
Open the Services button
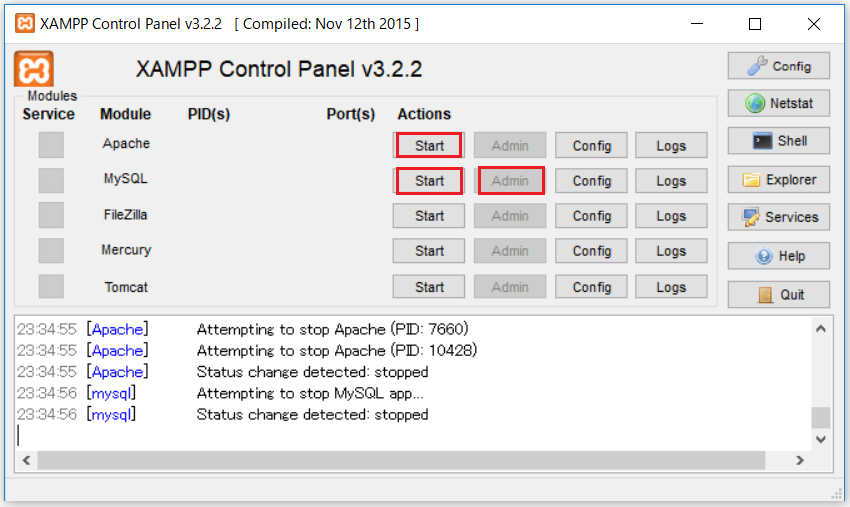click(x=778, y=217)
